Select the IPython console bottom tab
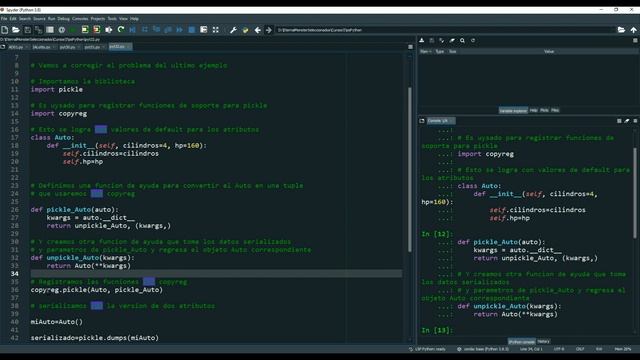Viewport: 640px width, 360px height. point(522,342)
